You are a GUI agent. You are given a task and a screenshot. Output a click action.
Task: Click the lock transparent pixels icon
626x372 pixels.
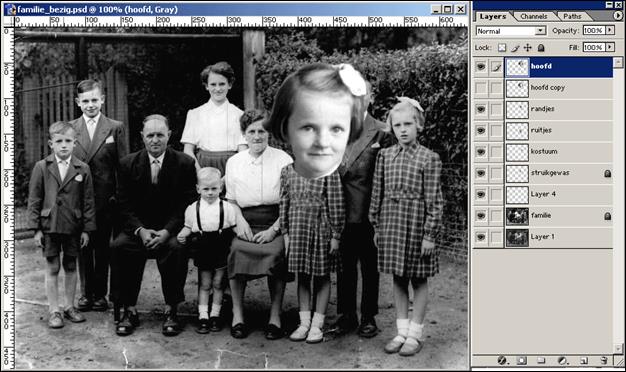click(x=502, y=48)
